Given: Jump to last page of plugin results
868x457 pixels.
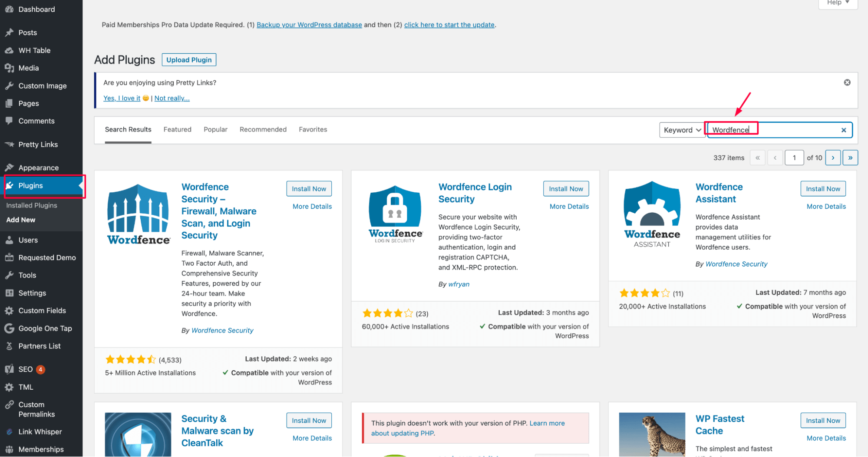Looking at the screenshot, I should click(x=850, y=158).
